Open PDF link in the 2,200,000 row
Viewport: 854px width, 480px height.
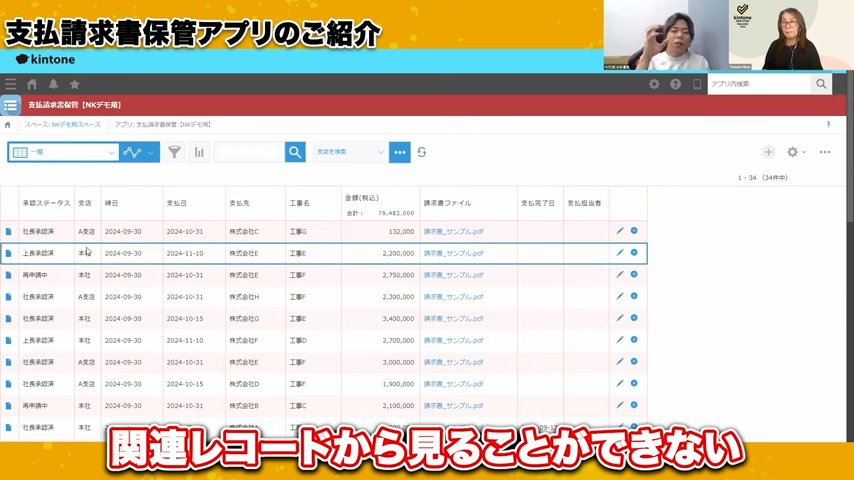point(454,253)
